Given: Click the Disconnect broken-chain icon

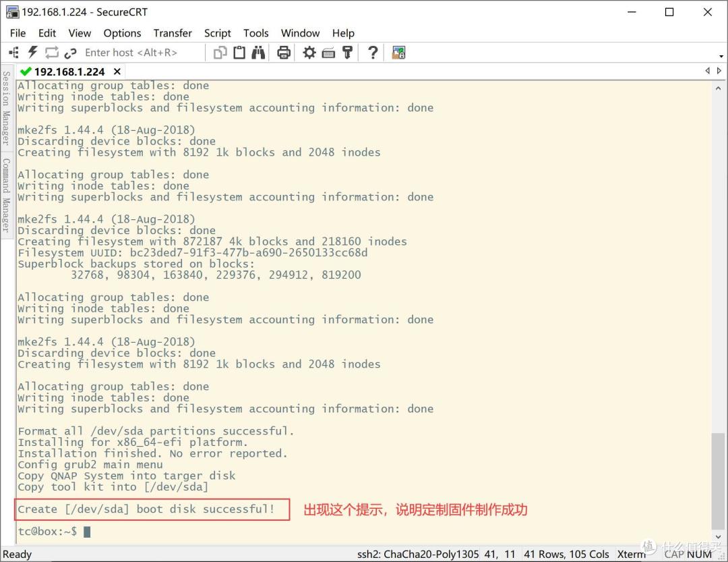Looking at the screenshot, I should pyautogui.click(x=70, y=53).
